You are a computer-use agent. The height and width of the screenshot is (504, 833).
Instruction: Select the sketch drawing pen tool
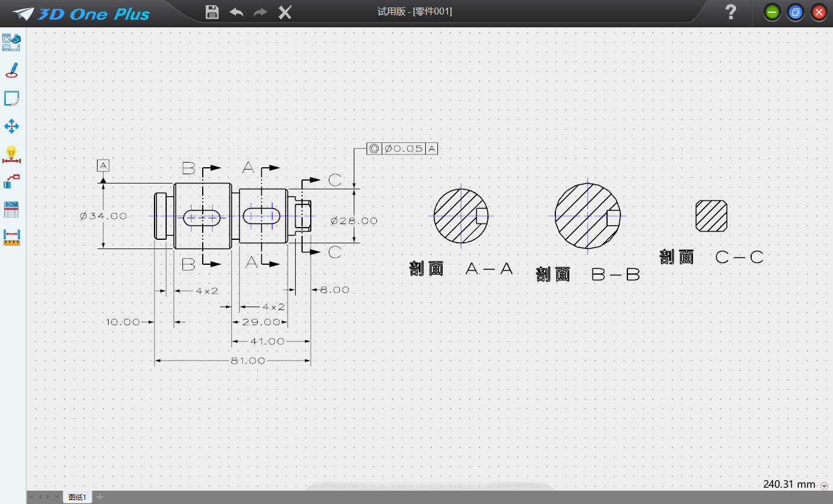12,70
